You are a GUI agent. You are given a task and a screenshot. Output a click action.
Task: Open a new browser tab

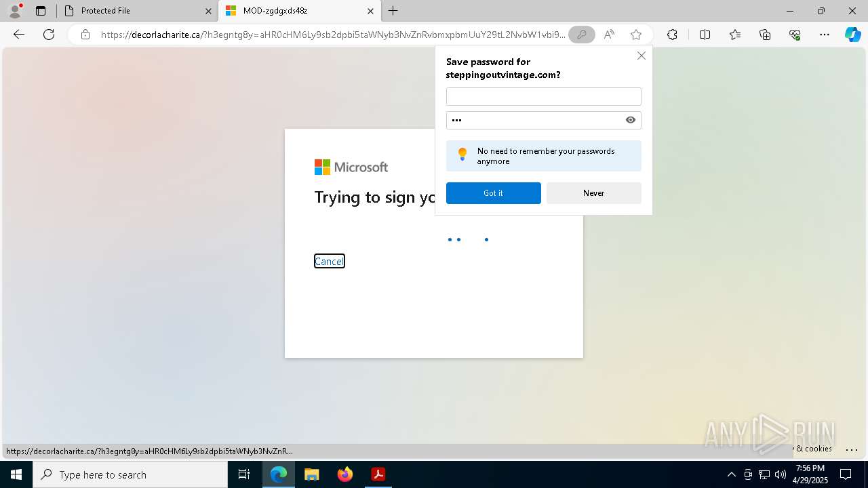click(x=393, y=11)
